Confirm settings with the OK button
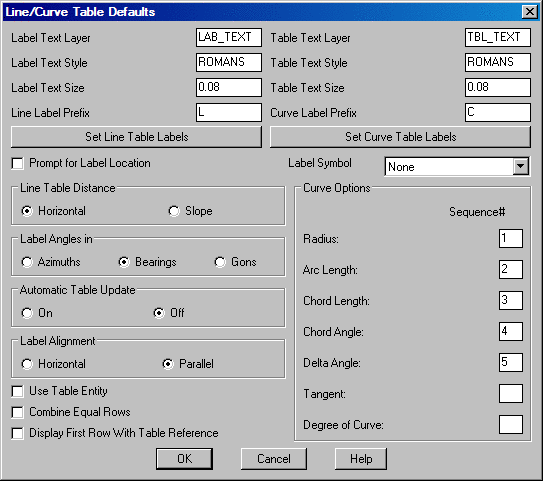This screenshot has width=543, height=481. 184,459
